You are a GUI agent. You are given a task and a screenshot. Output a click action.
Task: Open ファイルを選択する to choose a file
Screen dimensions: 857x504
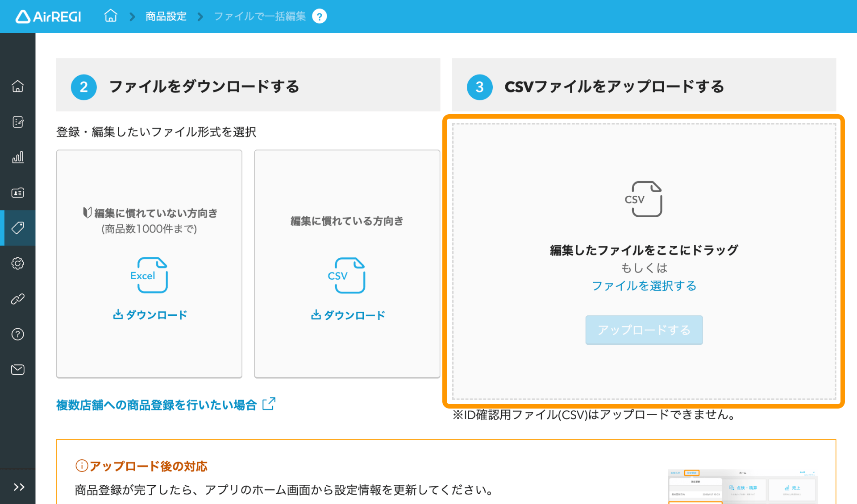[644, 286]
